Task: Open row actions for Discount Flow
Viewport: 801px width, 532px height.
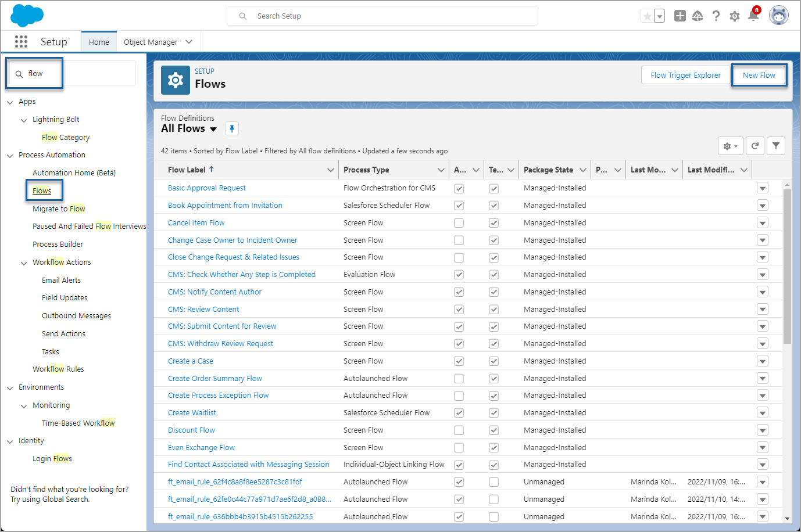Action: tap(763, 430)
